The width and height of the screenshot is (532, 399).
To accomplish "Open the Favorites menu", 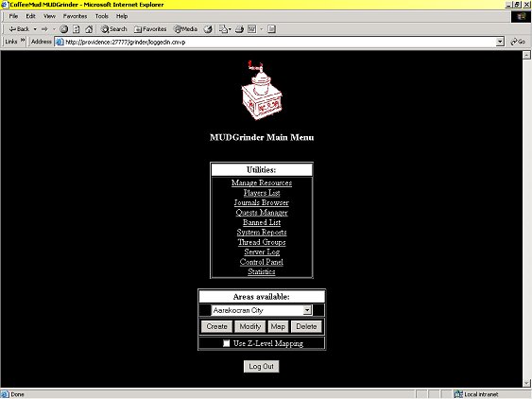I will coord(75,16).
